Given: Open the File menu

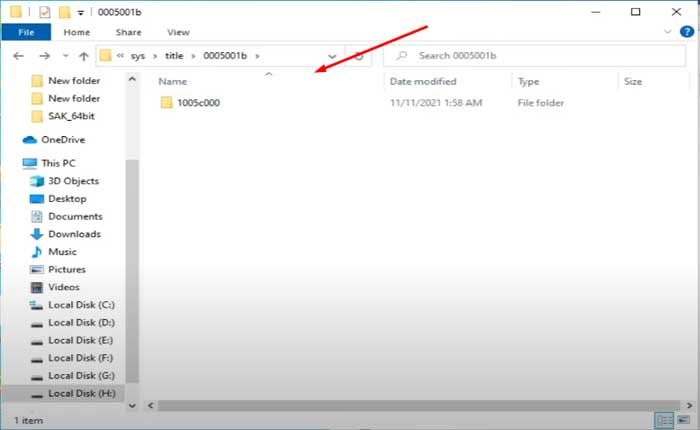Looking at the screenshot, I should [x=27, y=32].
